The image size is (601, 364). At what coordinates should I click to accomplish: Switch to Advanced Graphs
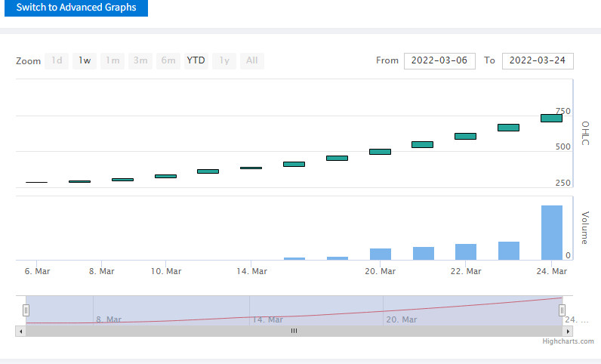(x=76, y=8)
